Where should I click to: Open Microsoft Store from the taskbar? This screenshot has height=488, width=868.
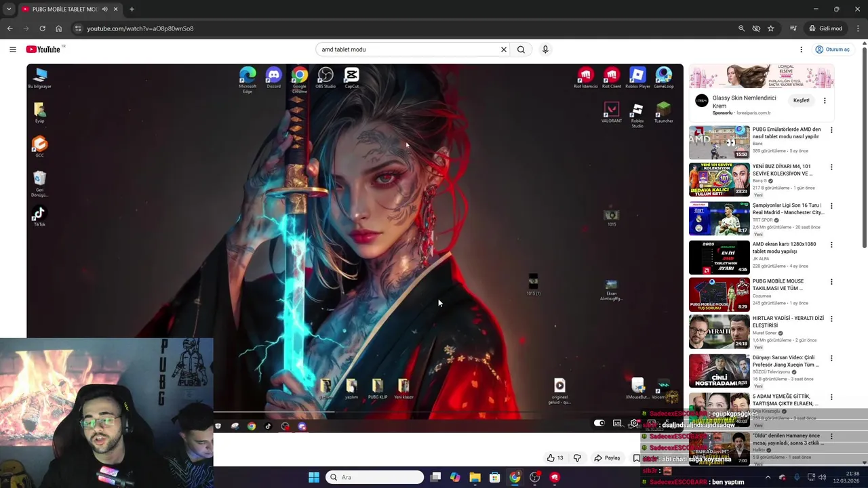(x=495, y=477)
